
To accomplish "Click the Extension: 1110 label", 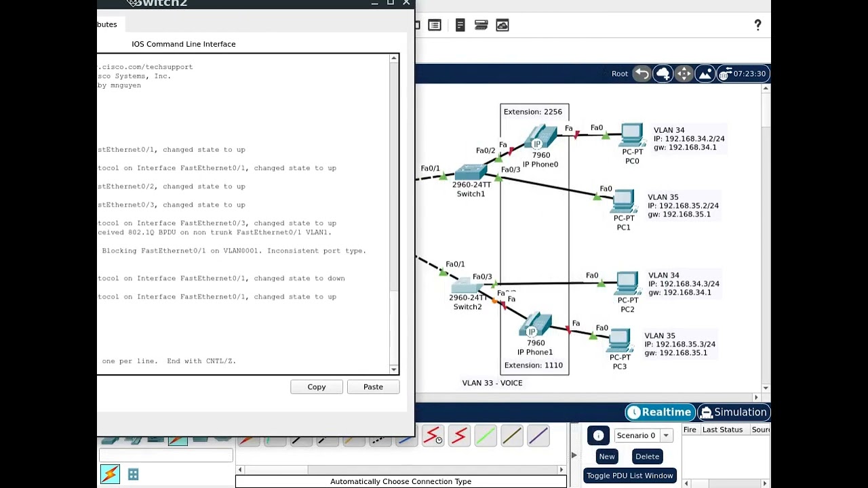I will coord(534,365).
